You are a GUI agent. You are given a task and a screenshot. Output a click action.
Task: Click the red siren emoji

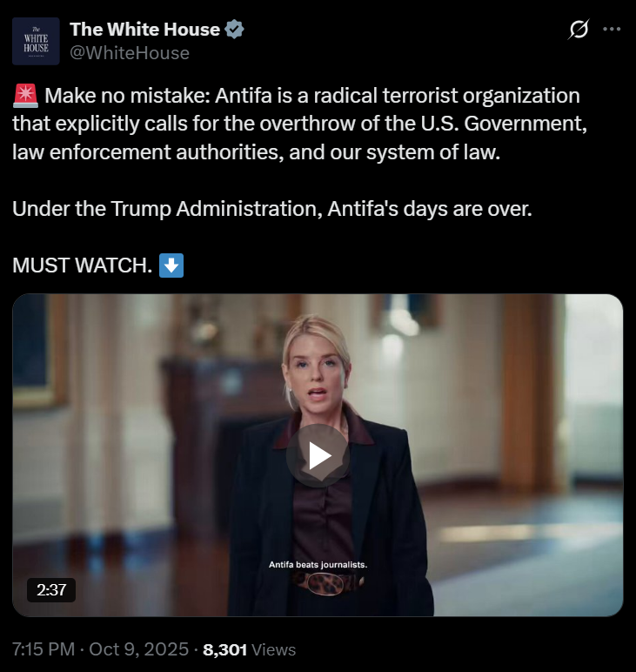coord(25,96)
